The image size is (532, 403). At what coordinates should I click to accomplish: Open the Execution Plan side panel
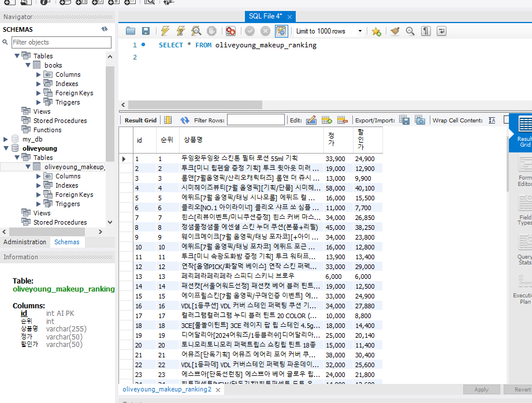523,290
